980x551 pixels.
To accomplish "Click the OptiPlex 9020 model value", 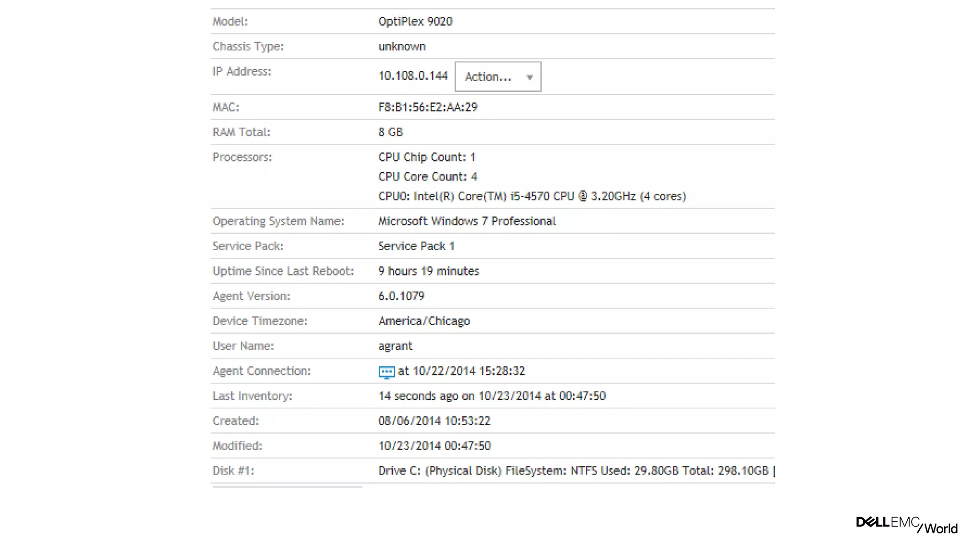I will click(x=415, y=22).
